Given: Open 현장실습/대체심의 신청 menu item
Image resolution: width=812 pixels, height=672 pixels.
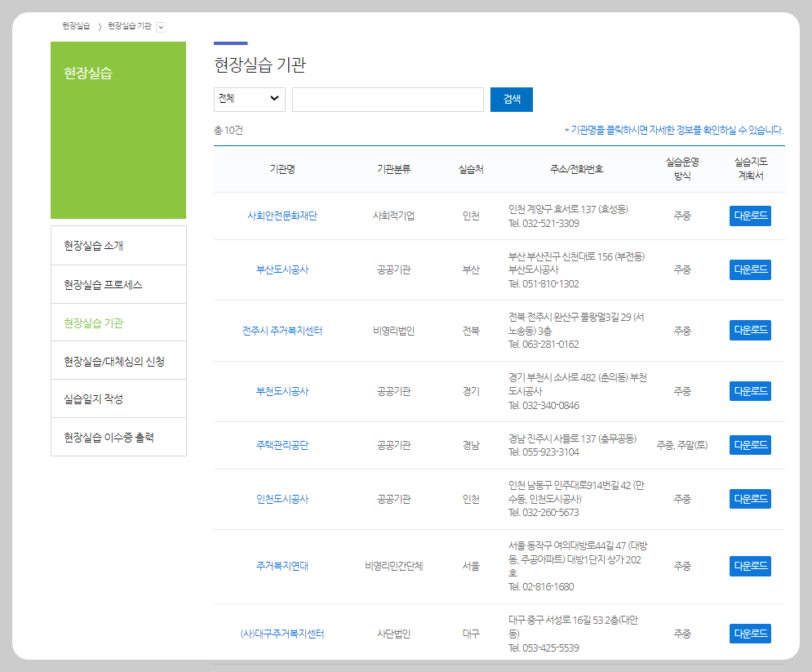Looking at the screenshot, I should 118,361.
